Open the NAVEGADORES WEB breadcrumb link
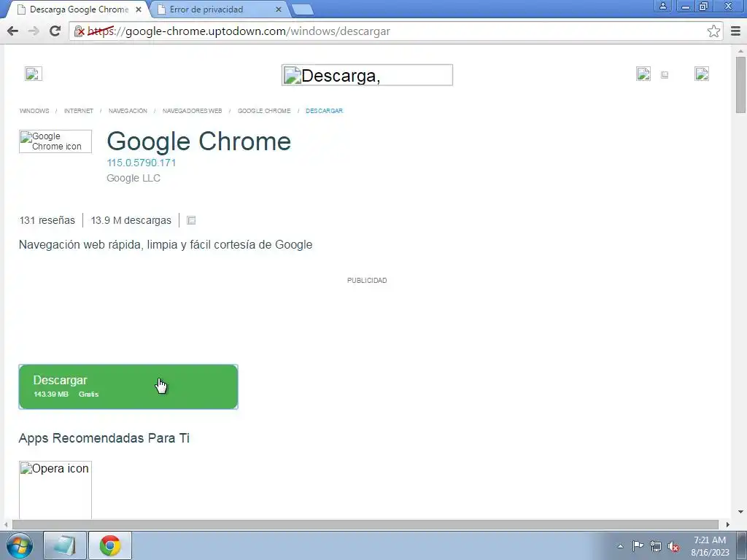The height and width of the screenshot is (560, 747). [192, 111]
